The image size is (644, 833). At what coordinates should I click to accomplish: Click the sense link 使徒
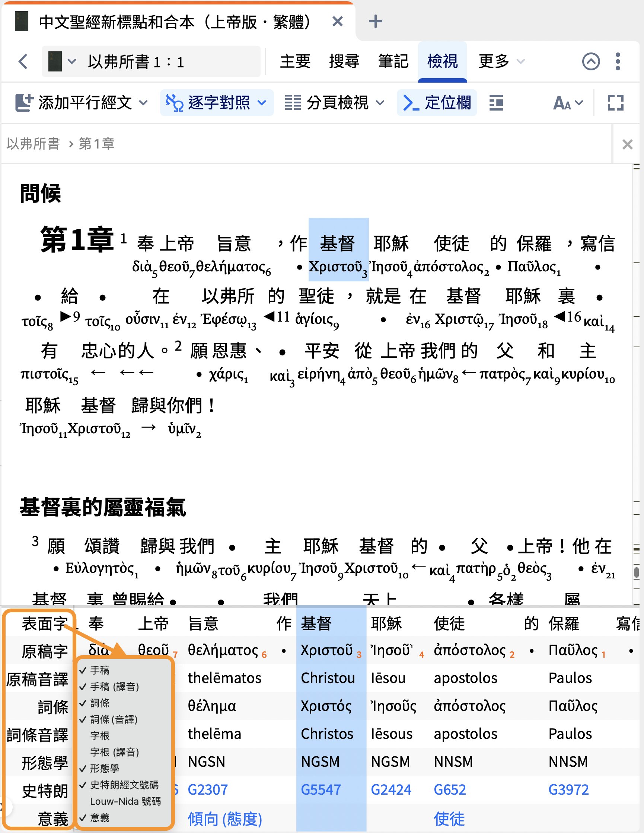449,819
